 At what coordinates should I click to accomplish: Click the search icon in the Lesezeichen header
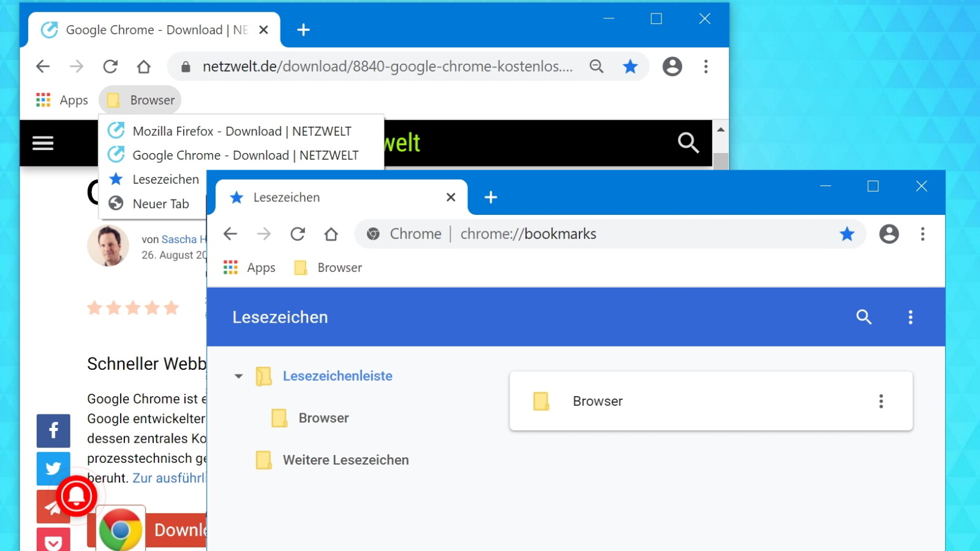864,317
